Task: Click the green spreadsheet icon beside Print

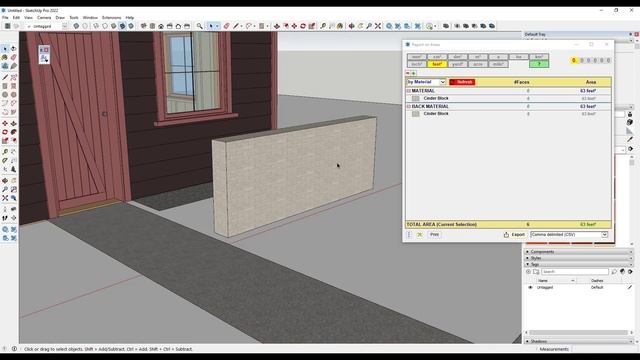Action: (x=420, y=235)
